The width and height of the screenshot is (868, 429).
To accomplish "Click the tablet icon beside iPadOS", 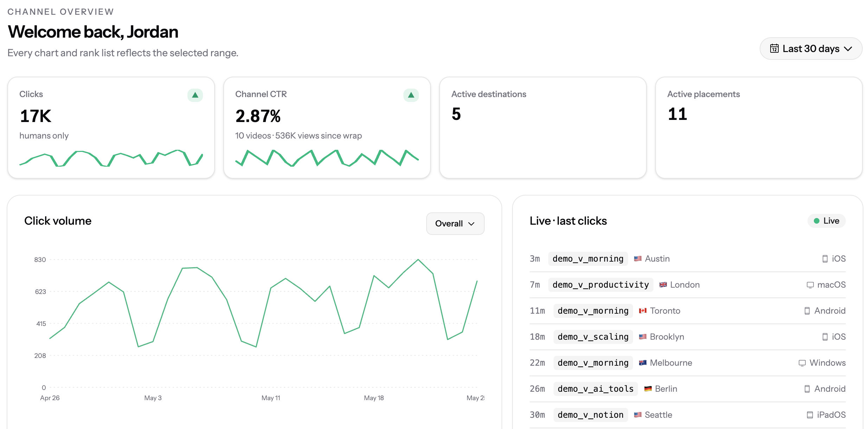I will pyautogui.click(x=810, y=415).
